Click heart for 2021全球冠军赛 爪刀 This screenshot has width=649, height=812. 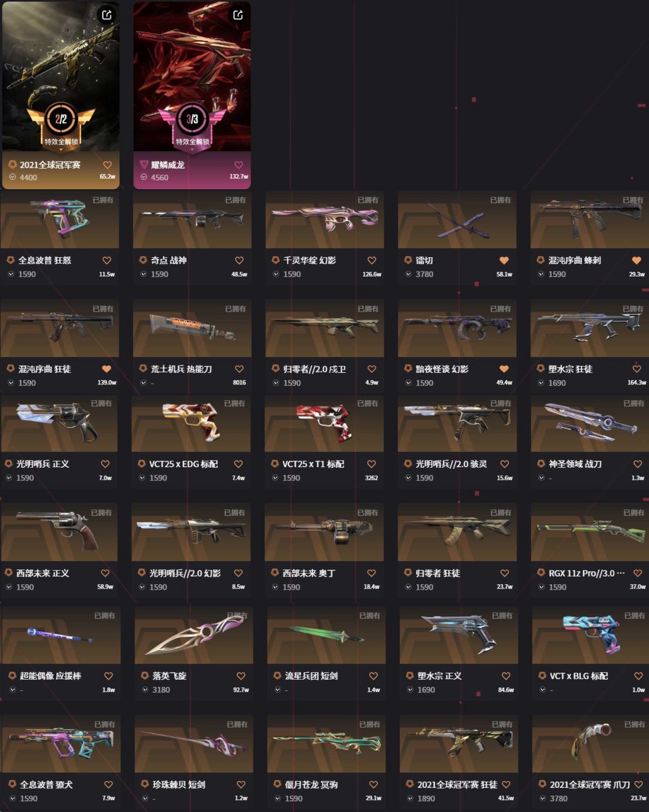638,784
